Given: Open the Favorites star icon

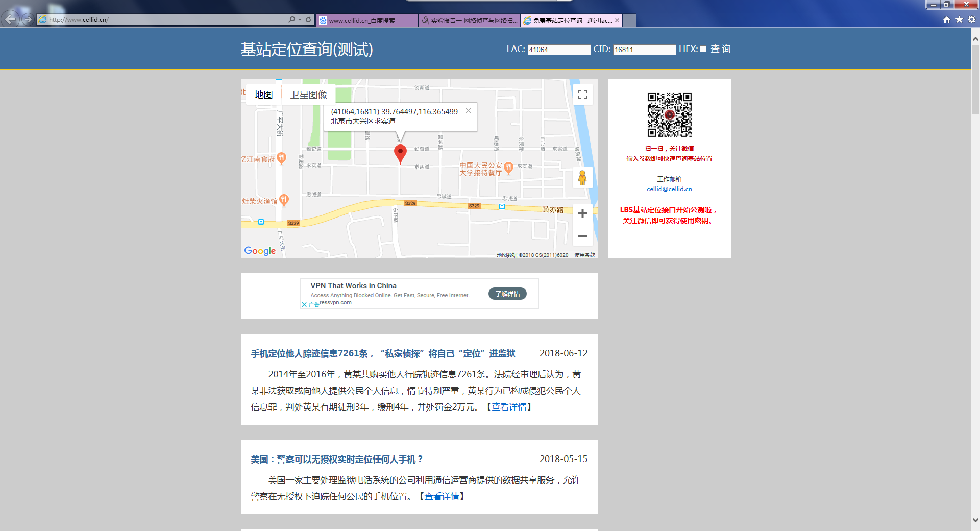Looking at the screenshot, I should point(959,19).
